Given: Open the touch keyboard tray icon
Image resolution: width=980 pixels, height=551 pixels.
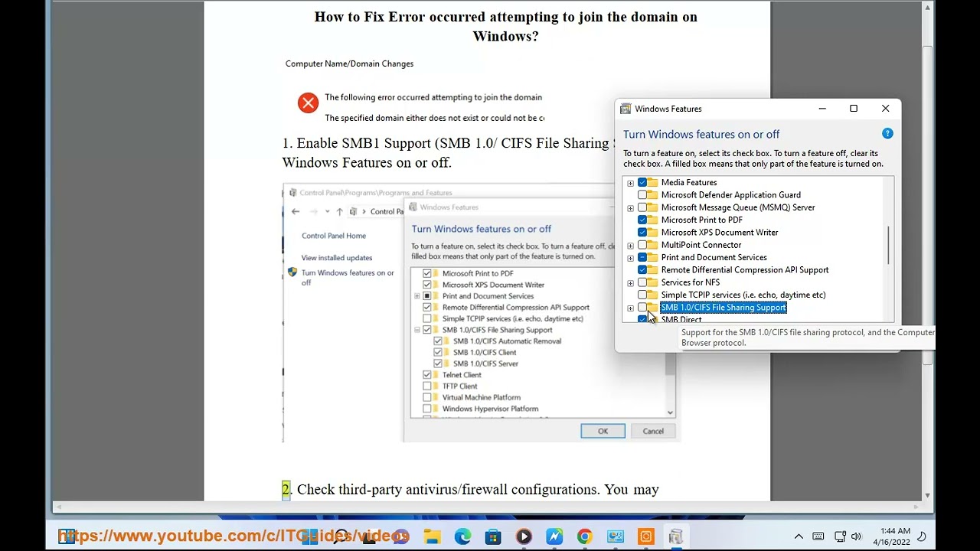Looking at the screenshot, I should tap(818, 536).
